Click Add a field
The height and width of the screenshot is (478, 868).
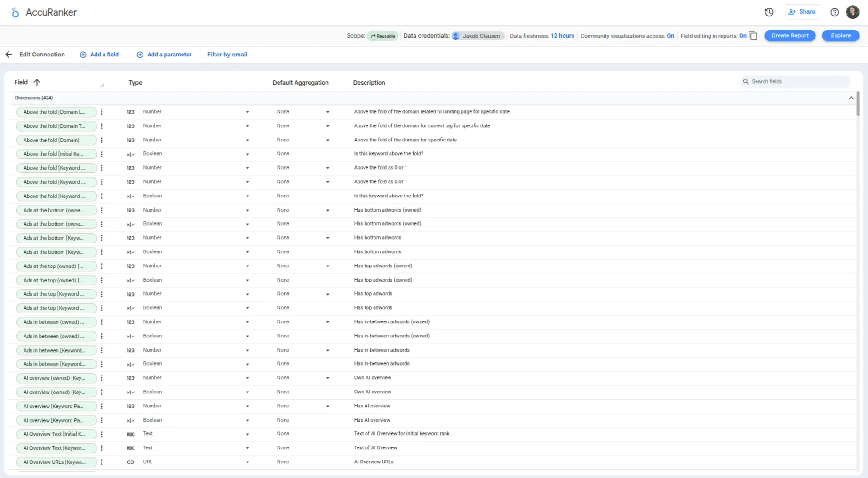pos(99,55)
